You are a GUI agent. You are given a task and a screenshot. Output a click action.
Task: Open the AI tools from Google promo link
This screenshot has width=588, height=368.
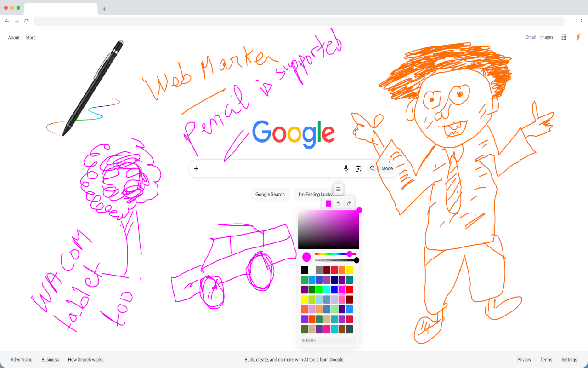(294, 360)
